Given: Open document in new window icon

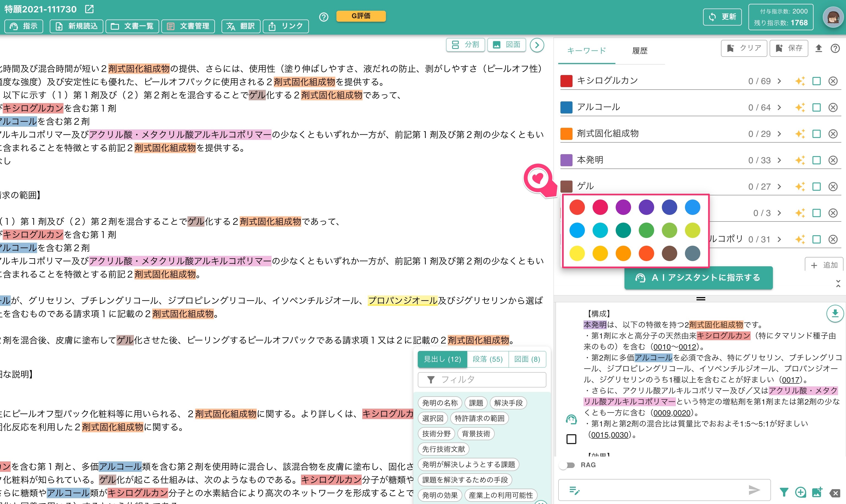Looking at the screenshot, I should coord(89,9).
